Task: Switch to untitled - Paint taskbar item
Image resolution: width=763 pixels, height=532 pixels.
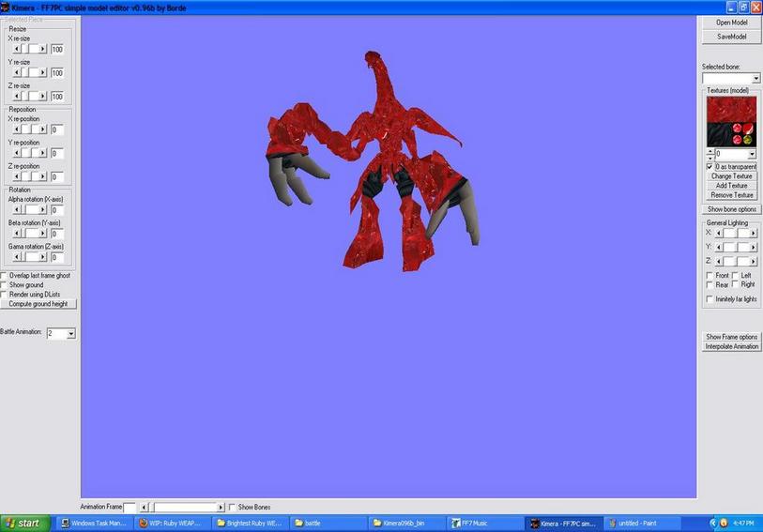Action: (x=641, y=524)
